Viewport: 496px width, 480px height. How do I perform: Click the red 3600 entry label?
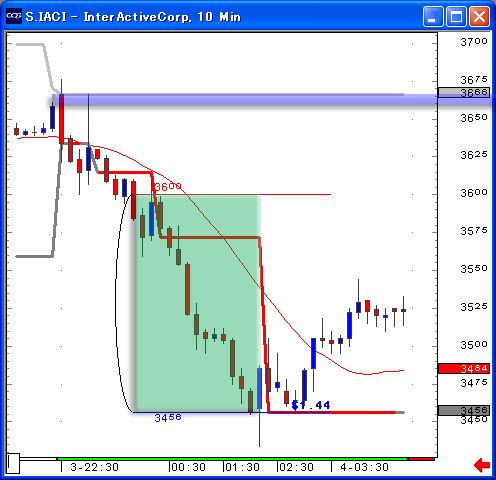[168, 186]
